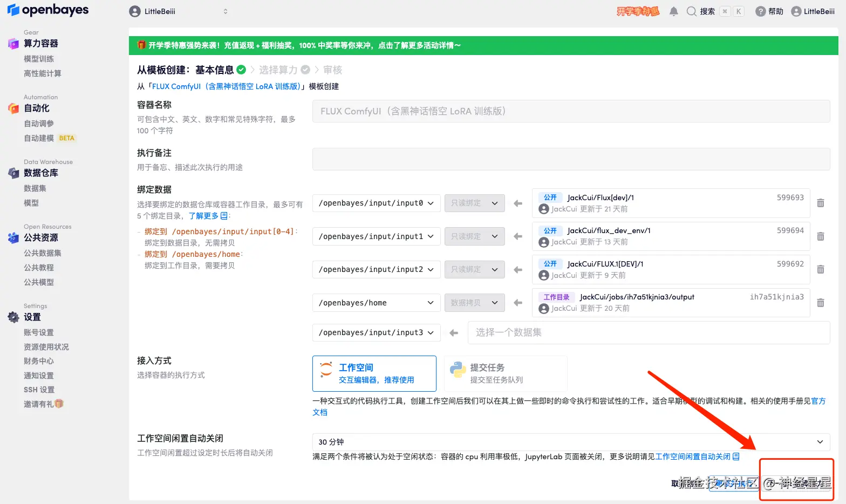Open 只读绑定 dropdown for input1
Viewport: 846px width, 504px height.
(475, 236)
